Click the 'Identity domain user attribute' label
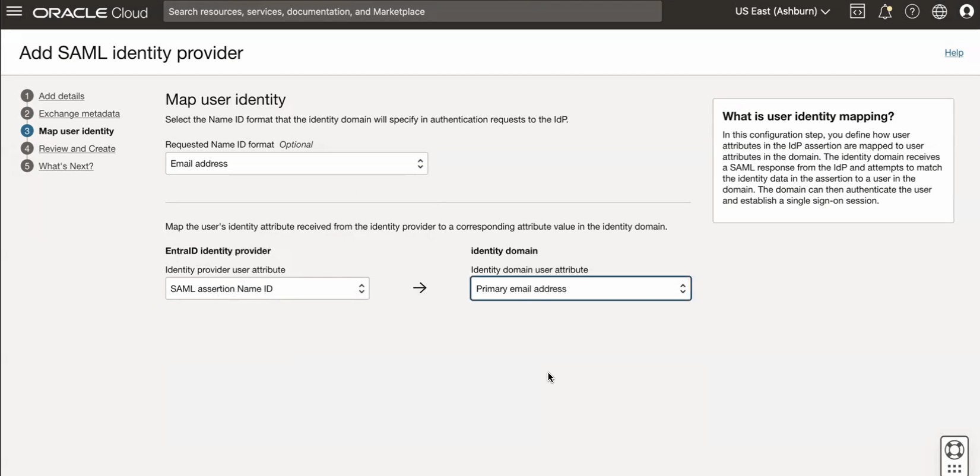The width and height of the screenshot is (980, 476). (x=529, y=269)
